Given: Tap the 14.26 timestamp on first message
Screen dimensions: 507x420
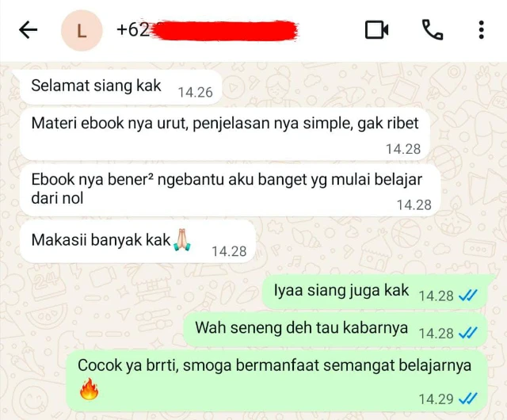Looking at the screenshot, I should pos(196,93).
